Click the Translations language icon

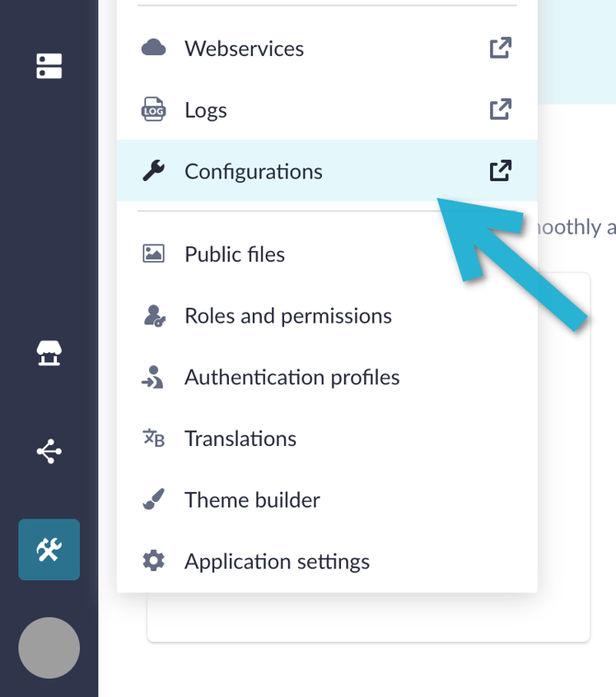tap(154, 439)
